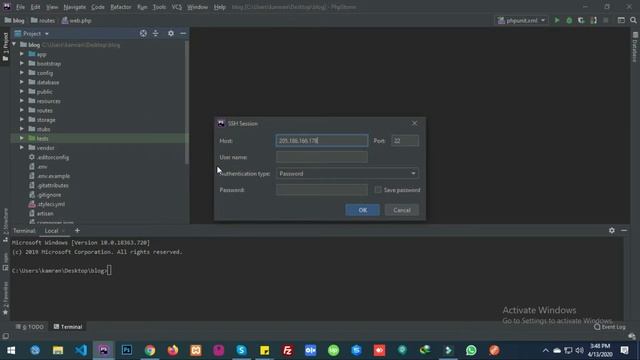Open the Refactor menu
This screenshot has height=360, width=640.
121,7
